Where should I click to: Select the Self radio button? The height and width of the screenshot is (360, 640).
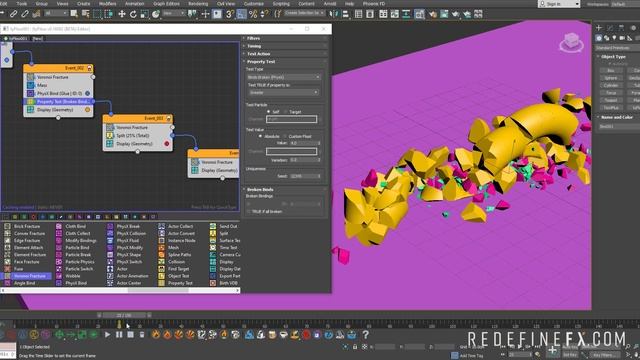(x=269, y=111)
